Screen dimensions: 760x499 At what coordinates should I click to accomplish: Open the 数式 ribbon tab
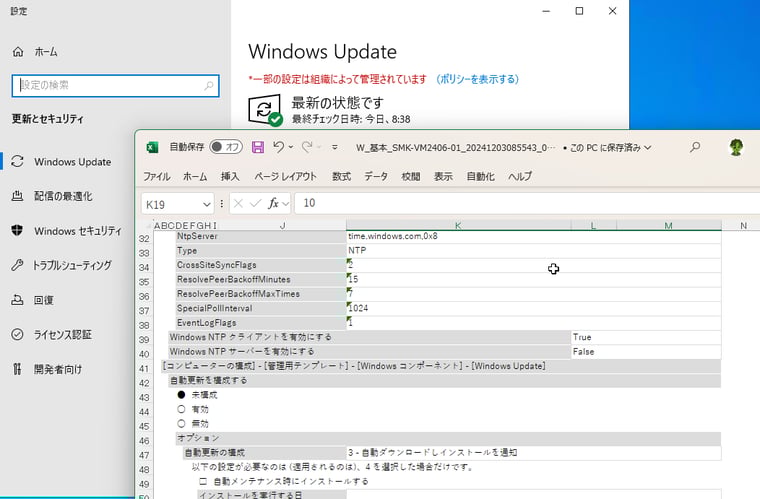(x=341, y=176)
